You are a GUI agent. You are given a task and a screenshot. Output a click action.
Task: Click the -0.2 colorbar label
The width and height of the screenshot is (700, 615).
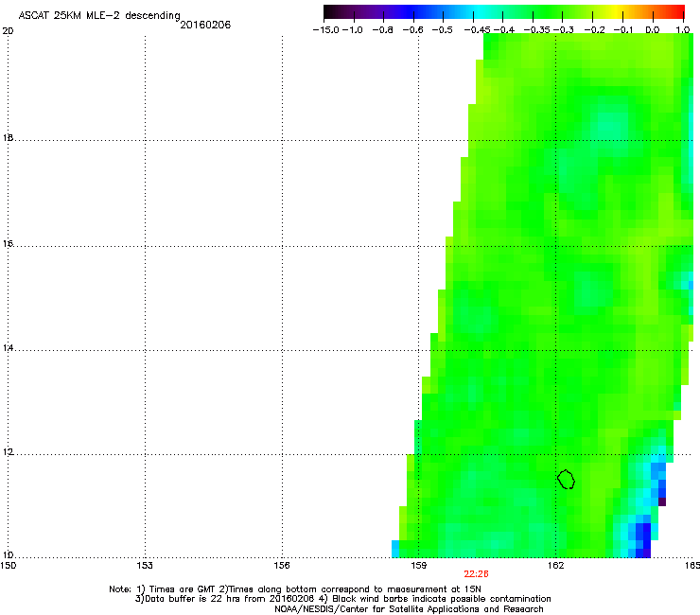[594, 30]
